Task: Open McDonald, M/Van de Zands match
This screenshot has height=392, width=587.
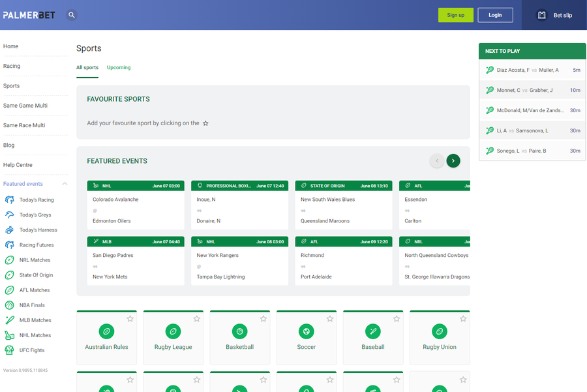Action: 532,110
